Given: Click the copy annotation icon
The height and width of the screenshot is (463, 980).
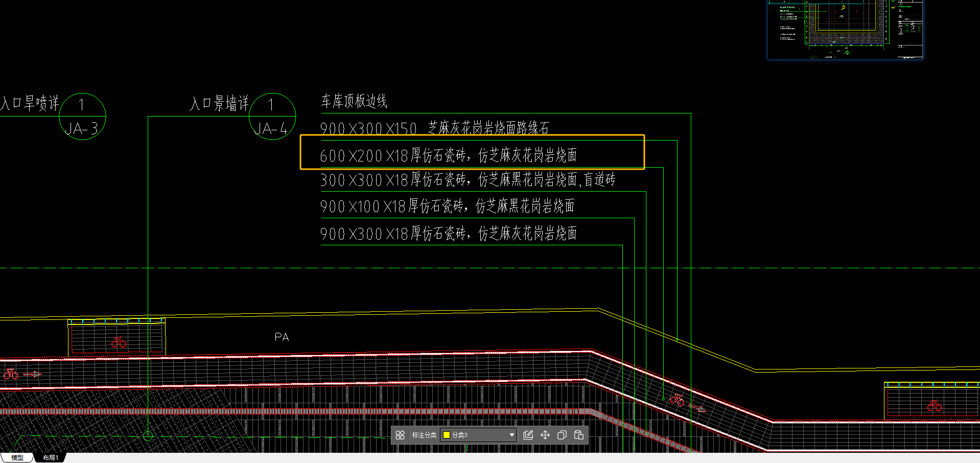Looking at the screenshot, I should tap(562, 435).
